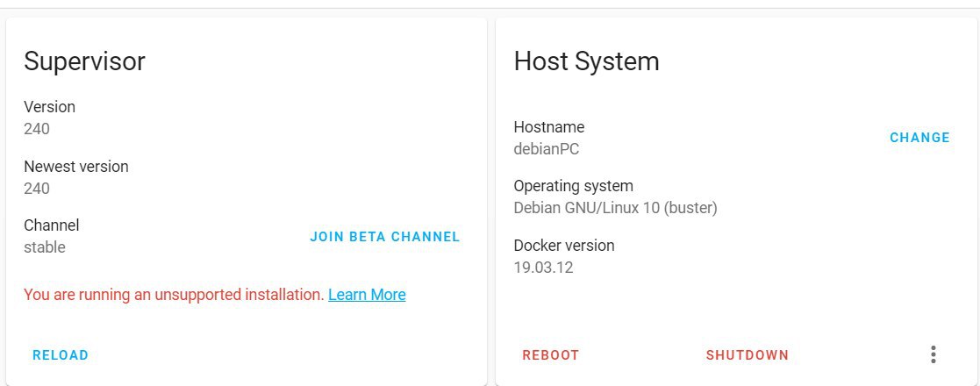Reload the Supervisor
Screen dimensions: 980x386
(61, 355)
